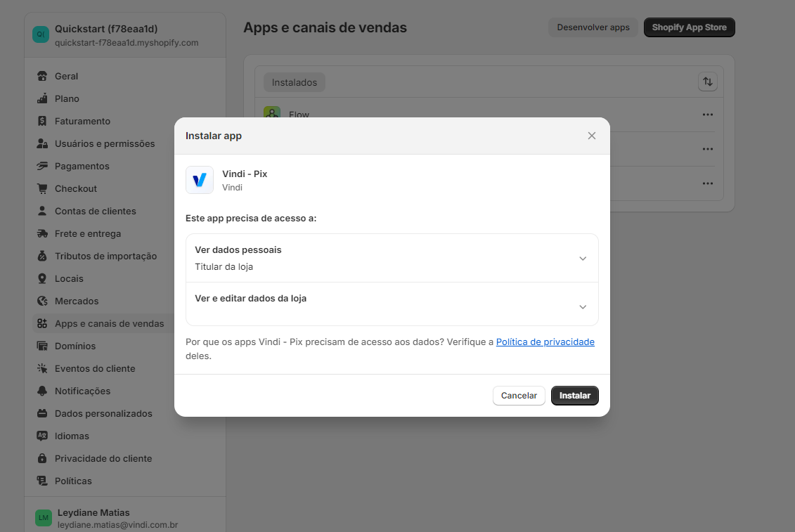795x532 pixels.
Task: Click the Vindi - Pix app logo
Action: pyautogui.click(x=199, y=180)
